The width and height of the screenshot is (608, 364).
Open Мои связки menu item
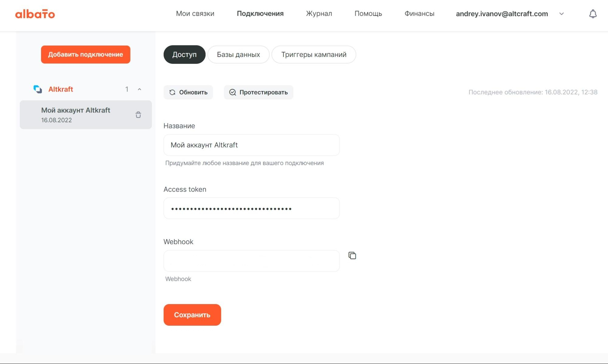click(195, 14)
